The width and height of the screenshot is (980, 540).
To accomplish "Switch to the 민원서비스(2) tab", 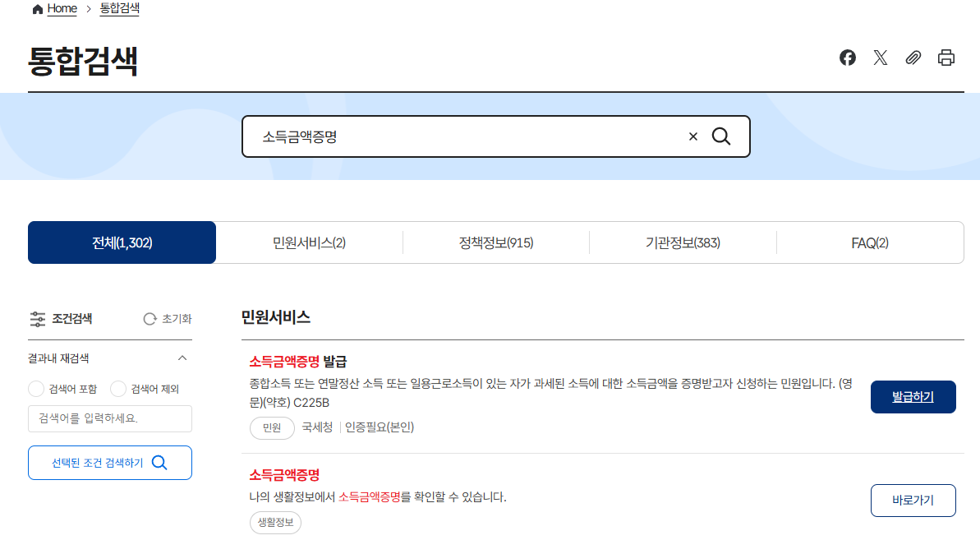I will (x=309, y=242).
